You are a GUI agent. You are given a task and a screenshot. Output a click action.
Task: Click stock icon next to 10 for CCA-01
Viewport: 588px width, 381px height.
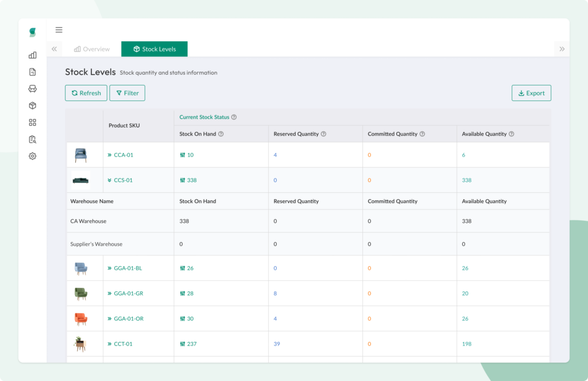(x=183, y=155)
